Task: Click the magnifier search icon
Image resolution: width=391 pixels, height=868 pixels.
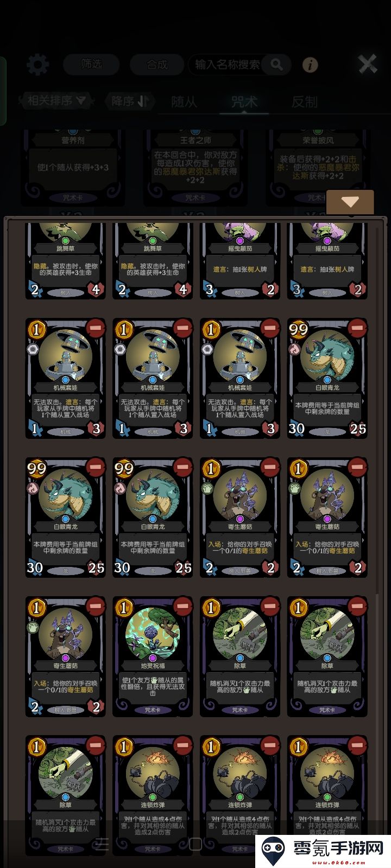Action: [x=277, y=65]
